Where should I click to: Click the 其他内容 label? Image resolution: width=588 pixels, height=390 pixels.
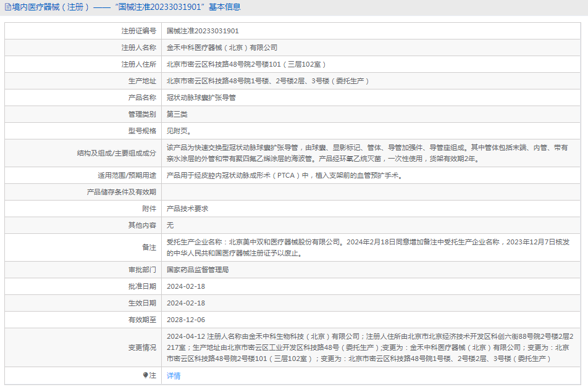[x=142, y=225]
